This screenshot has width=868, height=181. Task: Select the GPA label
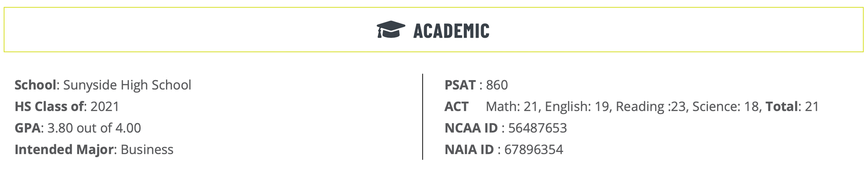(x=28, y=128)
